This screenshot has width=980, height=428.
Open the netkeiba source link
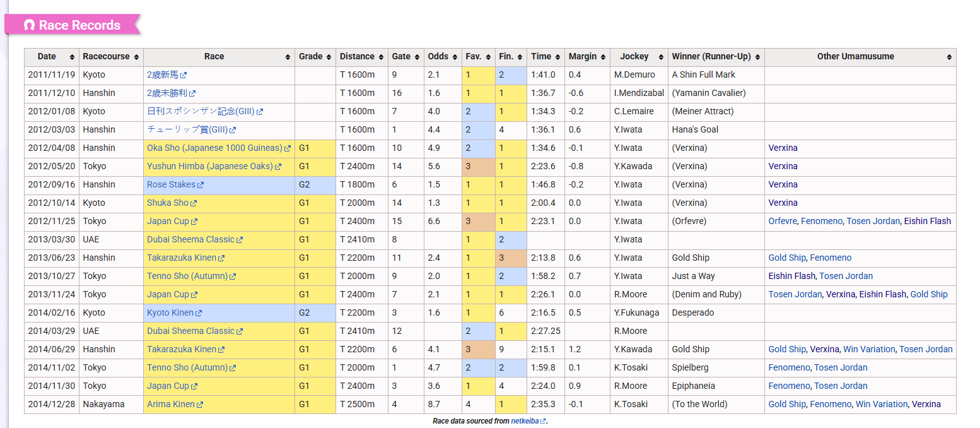pos(528,420)
